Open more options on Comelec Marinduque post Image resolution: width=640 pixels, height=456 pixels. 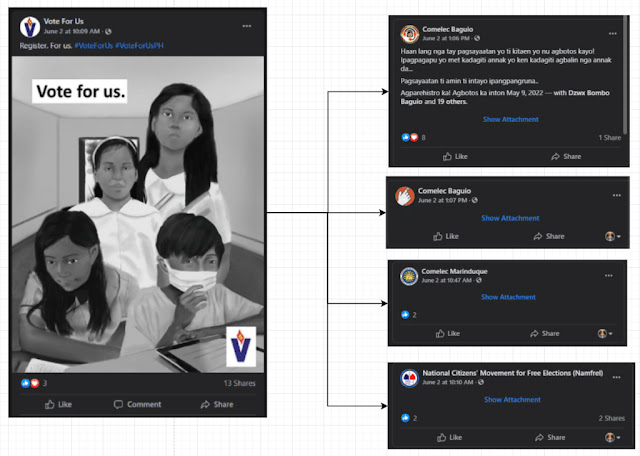point(609,276)
